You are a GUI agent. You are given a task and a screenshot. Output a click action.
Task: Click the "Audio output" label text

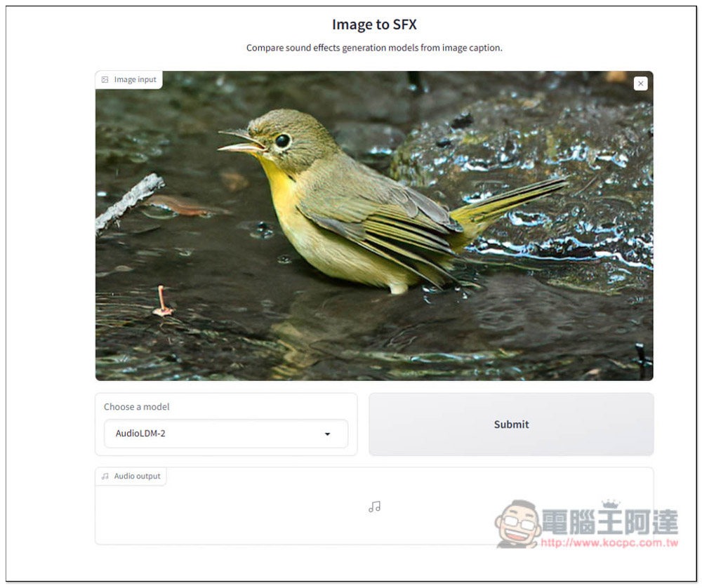pos(137,476)
